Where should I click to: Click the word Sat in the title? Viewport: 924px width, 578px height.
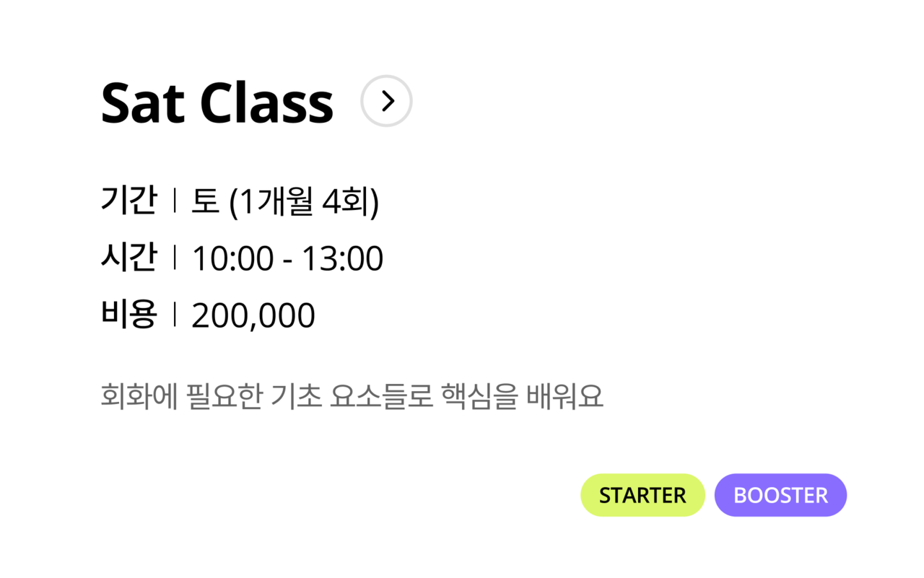[x=143, y=102]
